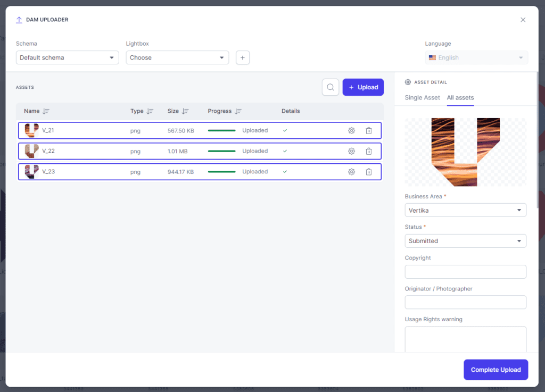Open settings gear for V_21 asset

(x=351, y=130)
